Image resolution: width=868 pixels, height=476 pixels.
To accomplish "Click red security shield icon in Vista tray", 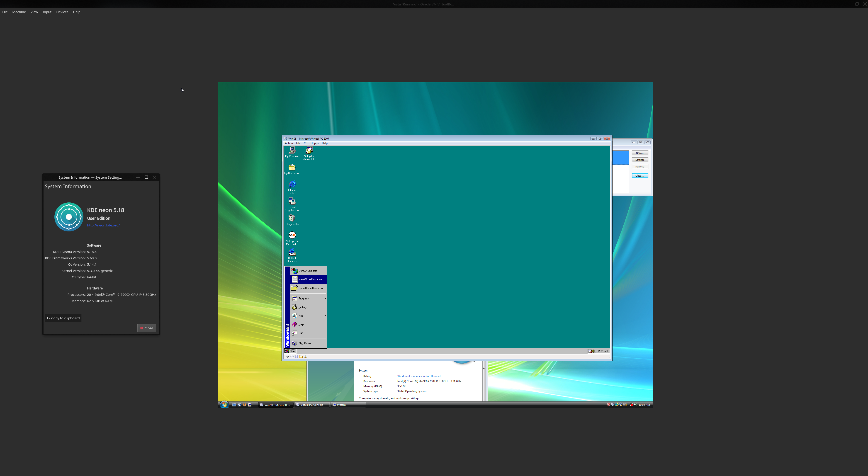I will coord(608,405).
